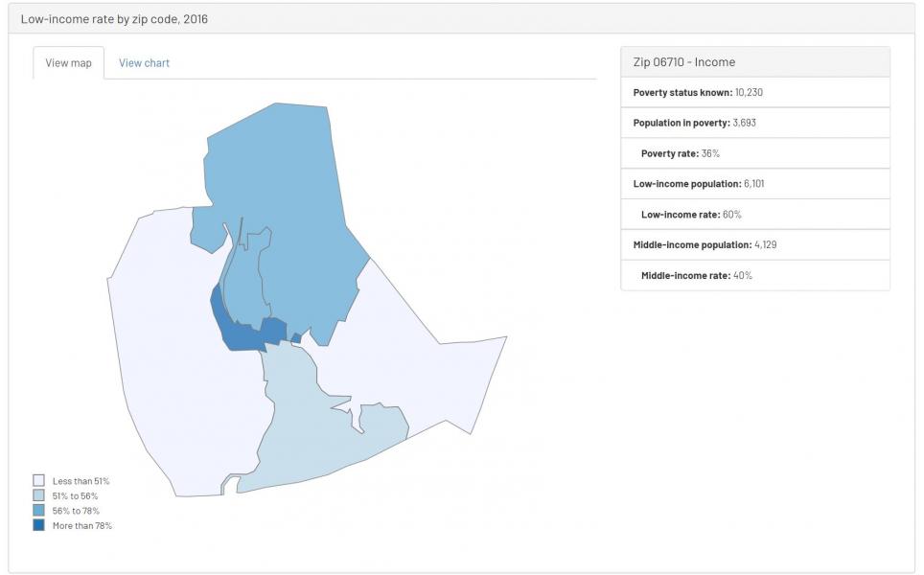Click the '56% to 78%' legend swatch
The height and width of the screenshot is (575, 924).
[39, 510]
